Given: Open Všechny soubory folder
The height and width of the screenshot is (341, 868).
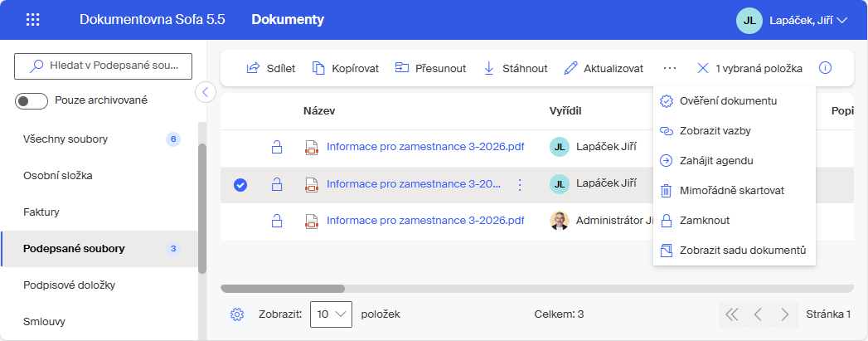Looking at the screenshot, I should [x=99, y=139].
